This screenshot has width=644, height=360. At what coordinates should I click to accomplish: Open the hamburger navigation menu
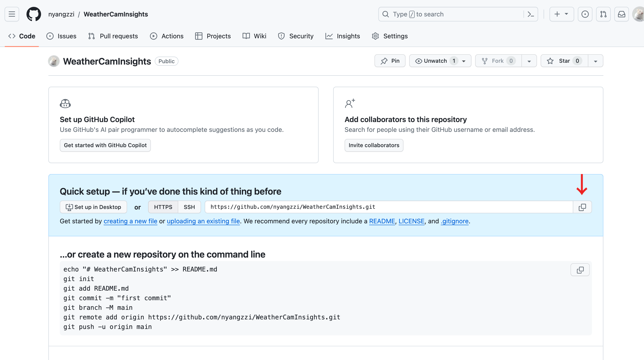coord(12,14)
